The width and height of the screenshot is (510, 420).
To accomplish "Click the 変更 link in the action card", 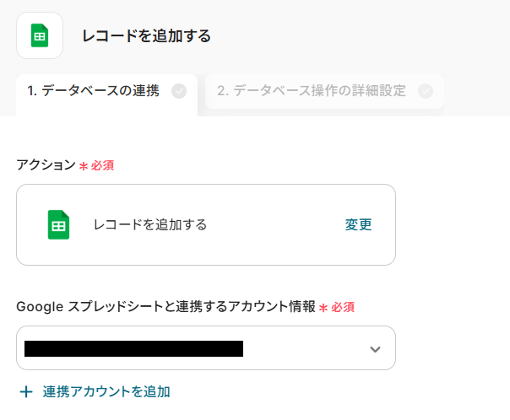I will pyautogui.click(x=358, y=224).
